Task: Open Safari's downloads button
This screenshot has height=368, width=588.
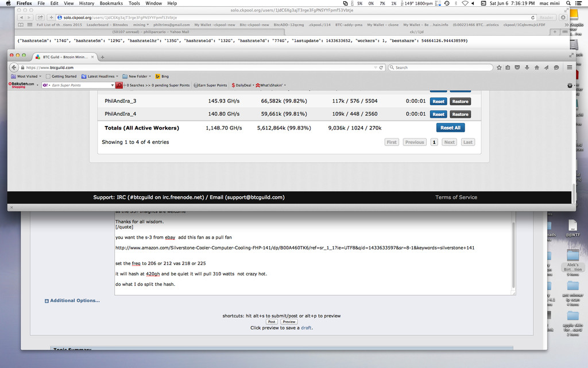Action: (x=563, y=18)
